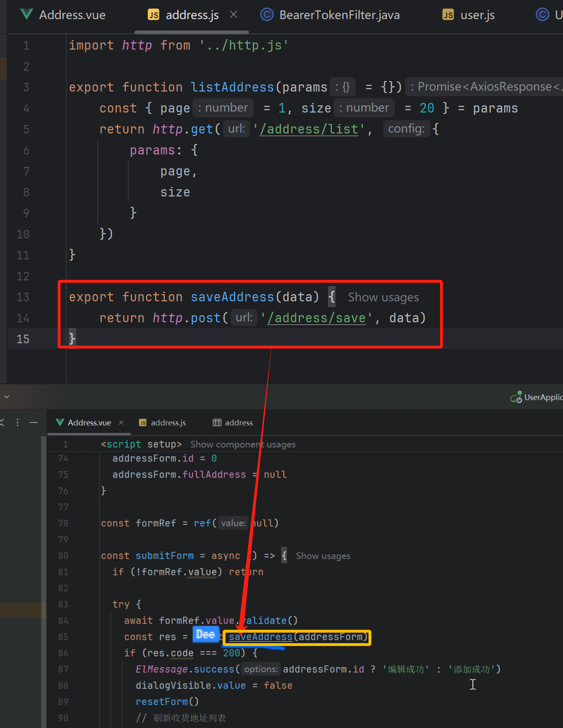The height and width of the screenshot is (728, 563).
Task: Select the address.js tab in the top editor
Action: [184, 15]
